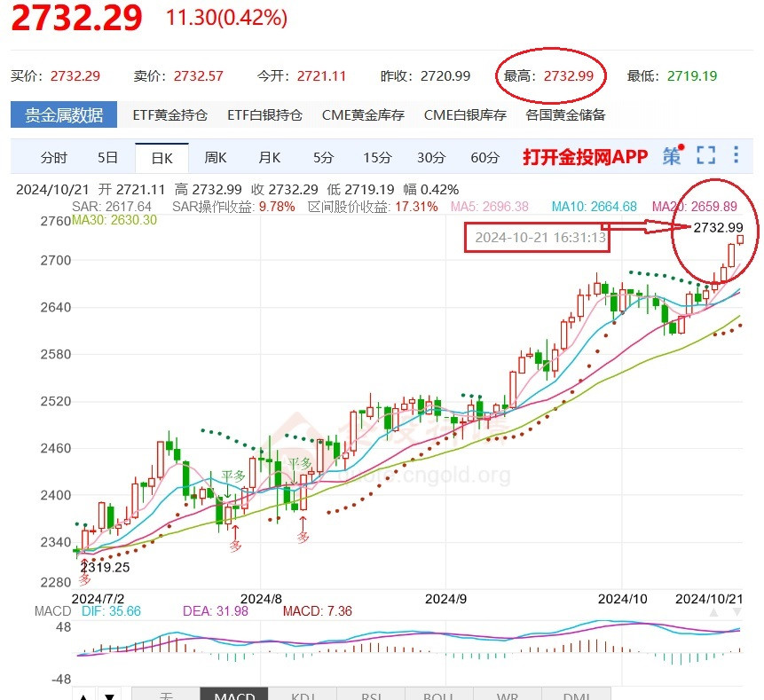Image resolution: width=764 pixels, height=700 pixels.
Task: Click the down arrow below the MACD chart
Action: 110,694
